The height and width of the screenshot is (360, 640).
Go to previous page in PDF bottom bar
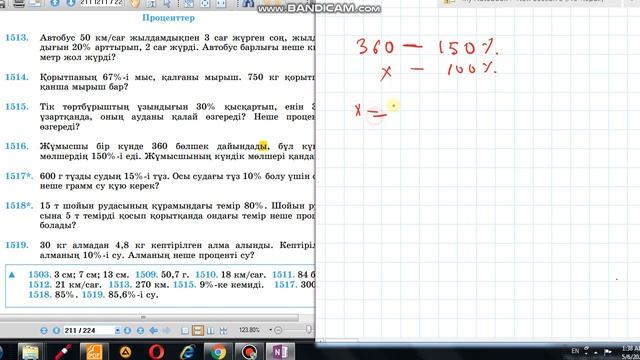click(x=56, y=330)
